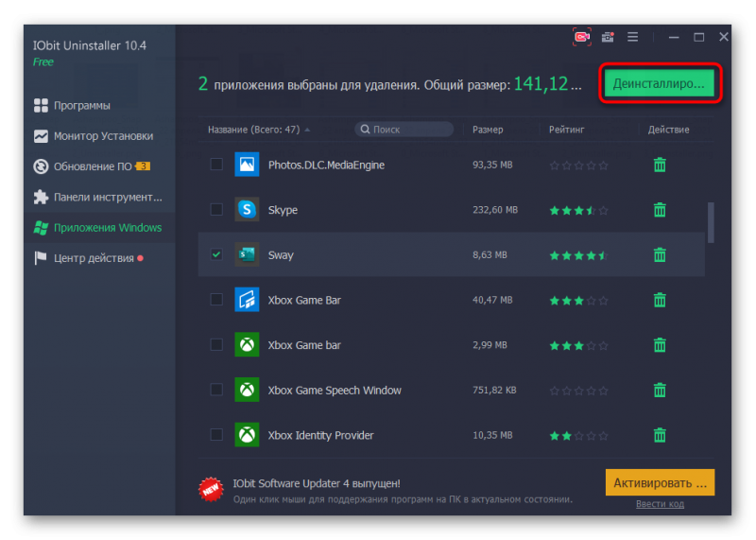The image size is (756, 540).
Task: Click the trash icon for Skype
Action: coord(660,210)
